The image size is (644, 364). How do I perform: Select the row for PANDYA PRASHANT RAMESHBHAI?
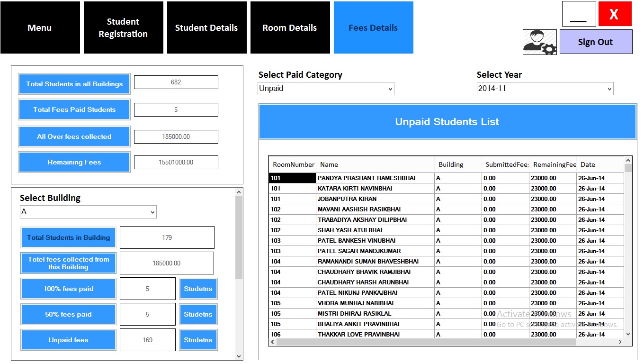coord(374,178)
